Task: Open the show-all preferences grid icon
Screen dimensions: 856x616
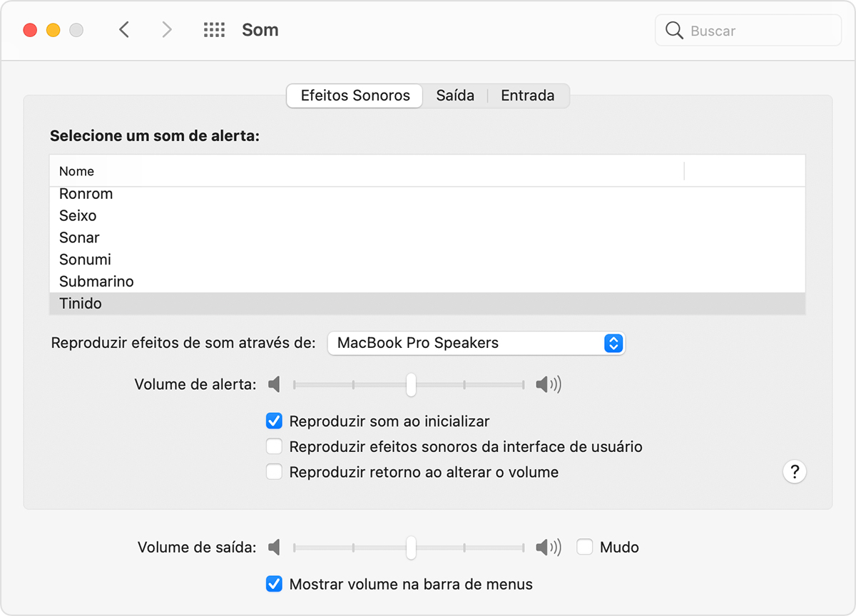Action: tap(214, 30)
